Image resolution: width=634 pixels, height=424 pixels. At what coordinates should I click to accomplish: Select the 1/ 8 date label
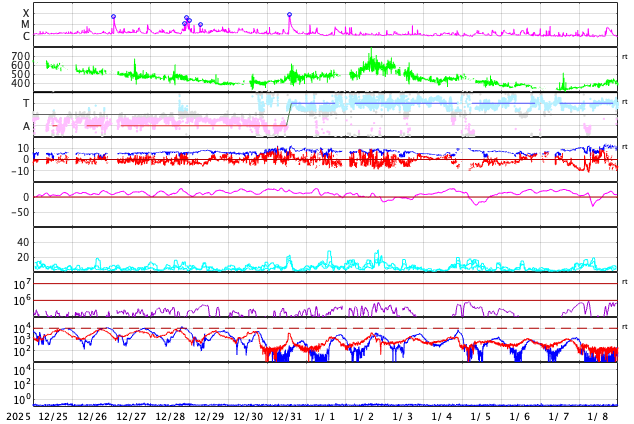tap(598, 416)
